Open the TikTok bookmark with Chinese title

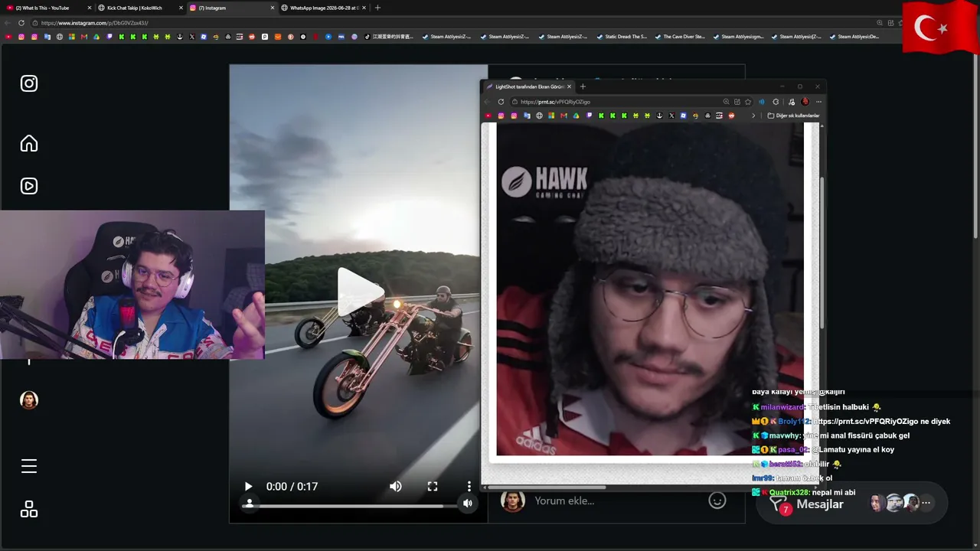coord(389,37)
